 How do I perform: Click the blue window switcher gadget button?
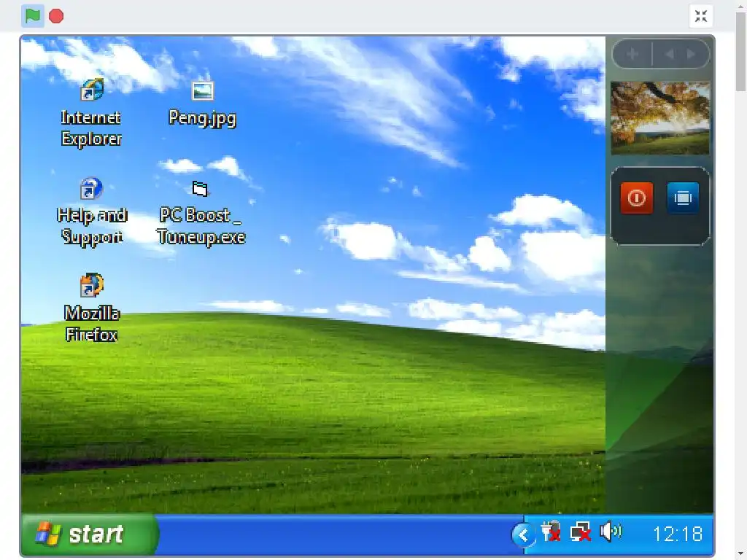pos(683,198)
